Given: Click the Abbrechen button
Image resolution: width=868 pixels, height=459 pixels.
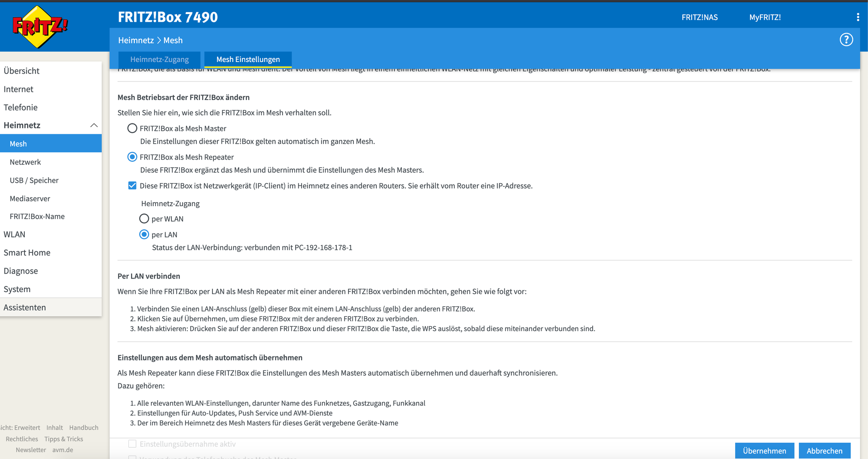Looking at the screenshot, I should point(824,451).
